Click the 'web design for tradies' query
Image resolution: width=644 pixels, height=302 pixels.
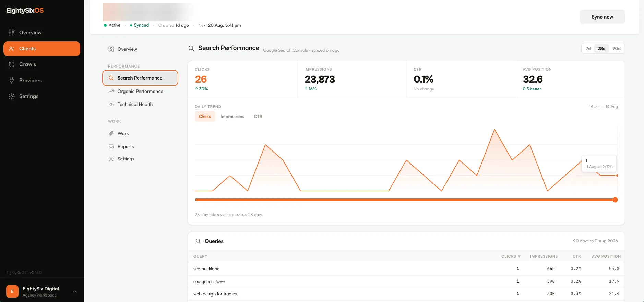pos(215,294)
